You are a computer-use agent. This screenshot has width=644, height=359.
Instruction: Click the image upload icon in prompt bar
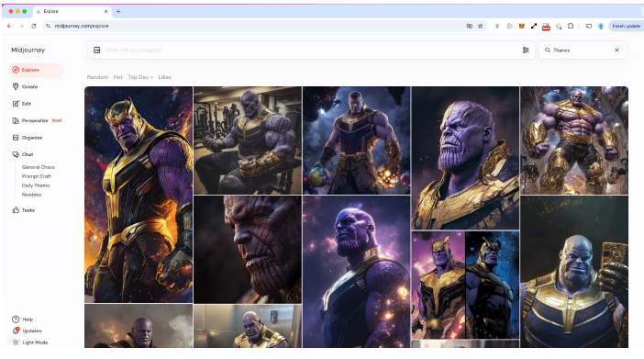97,50
